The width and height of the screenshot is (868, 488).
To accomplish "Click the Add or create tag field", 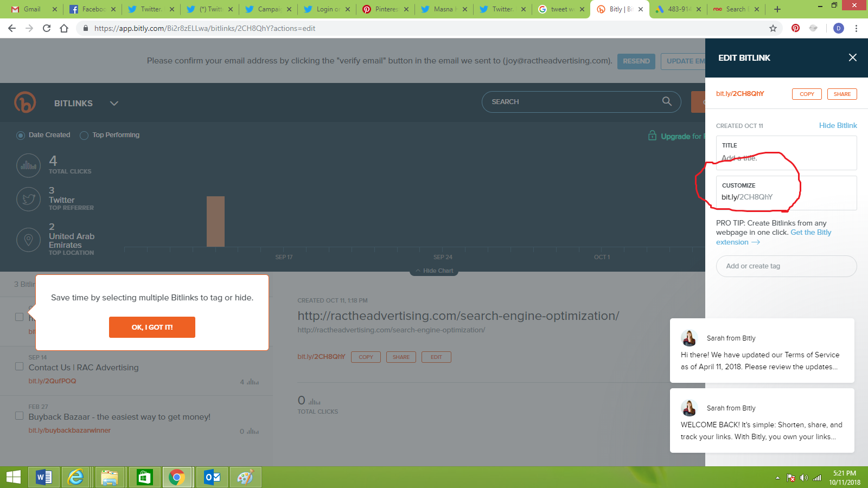I will [786, 266].
